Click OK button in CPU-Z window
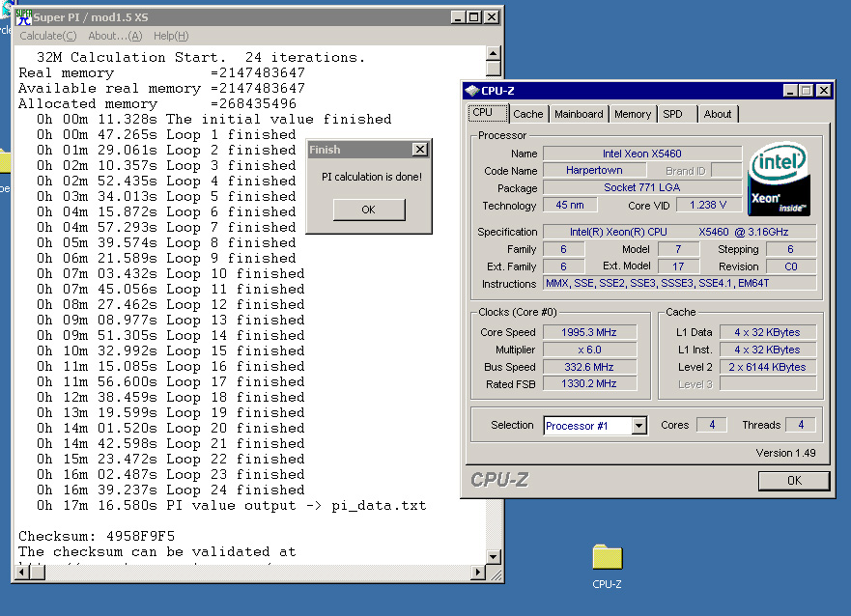Viewport: 851px width, 616px height. coord(793,481)
